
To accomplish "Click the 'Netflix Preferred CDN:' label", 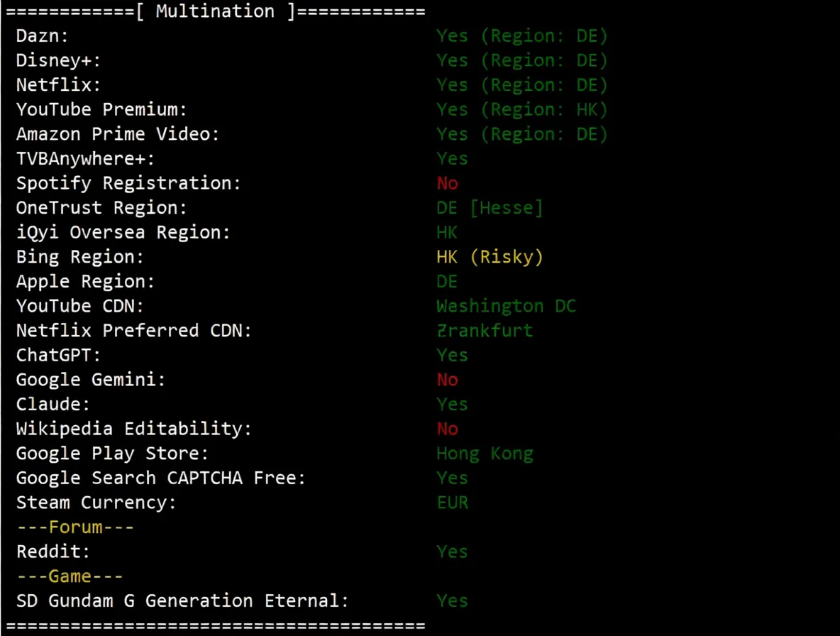I will (134, 331).
